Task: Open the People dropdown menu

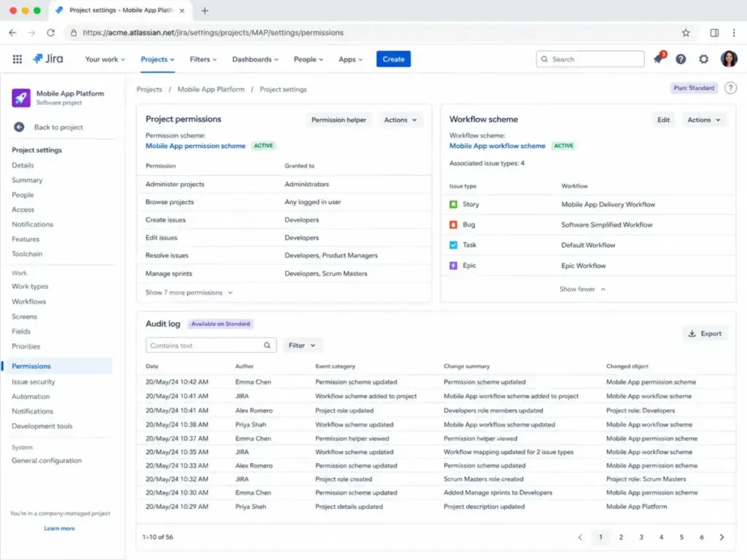Action: [309, 59]
